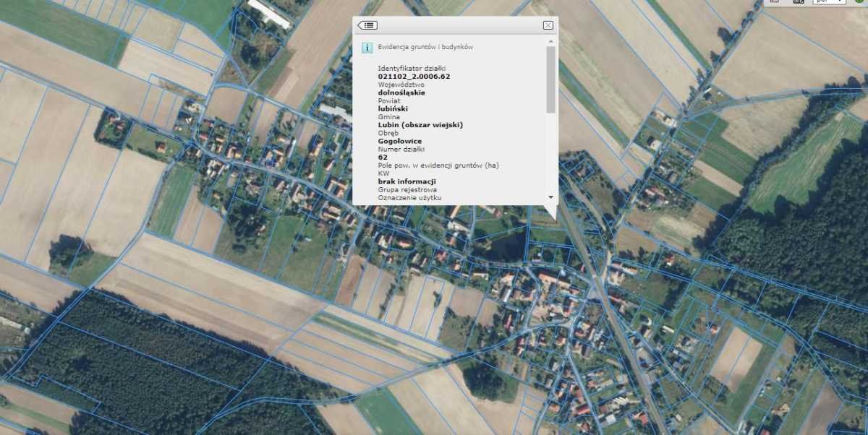This screenshot has width=868, height=435.
Task: Click the results-list arrow icon in popup header
Action: (368, 25)
